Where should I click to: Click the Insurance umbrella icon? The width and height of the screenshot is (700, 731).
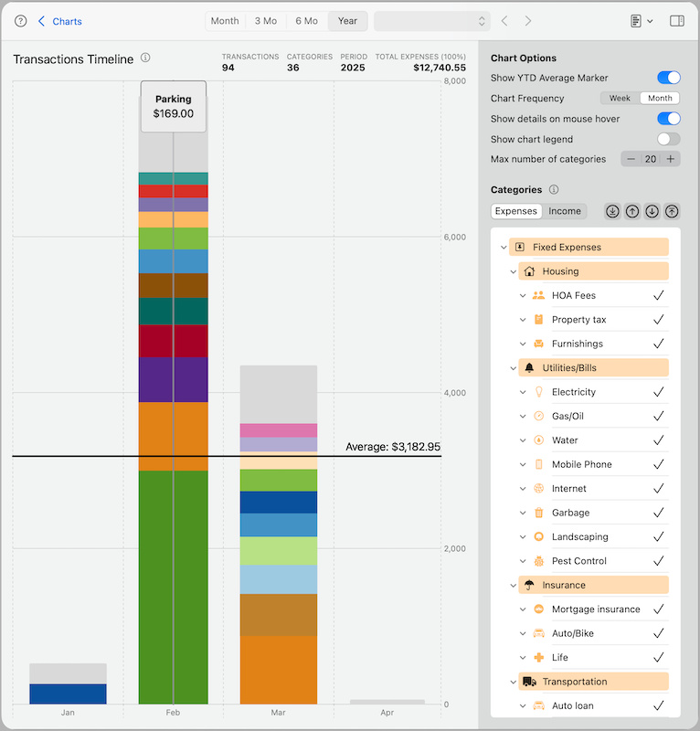tap(529, 585)
